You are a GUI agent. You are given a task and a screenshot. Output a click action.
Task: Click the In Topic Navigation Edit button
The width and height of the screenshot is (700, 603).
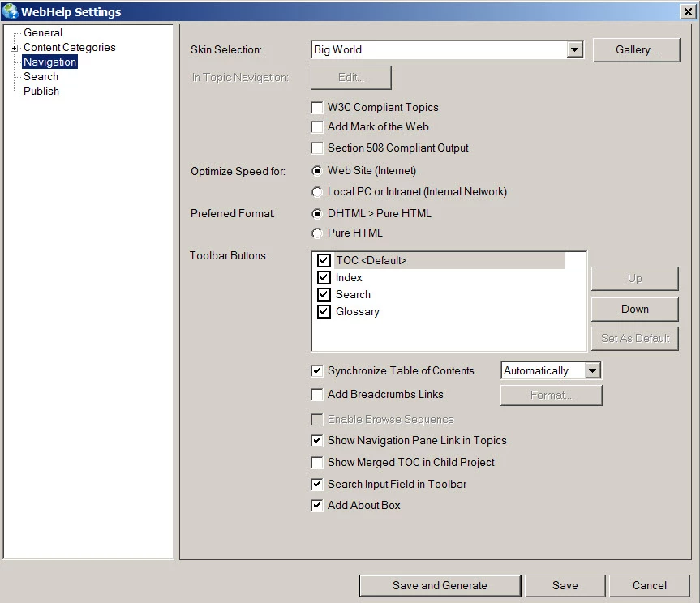coord(351,78)
